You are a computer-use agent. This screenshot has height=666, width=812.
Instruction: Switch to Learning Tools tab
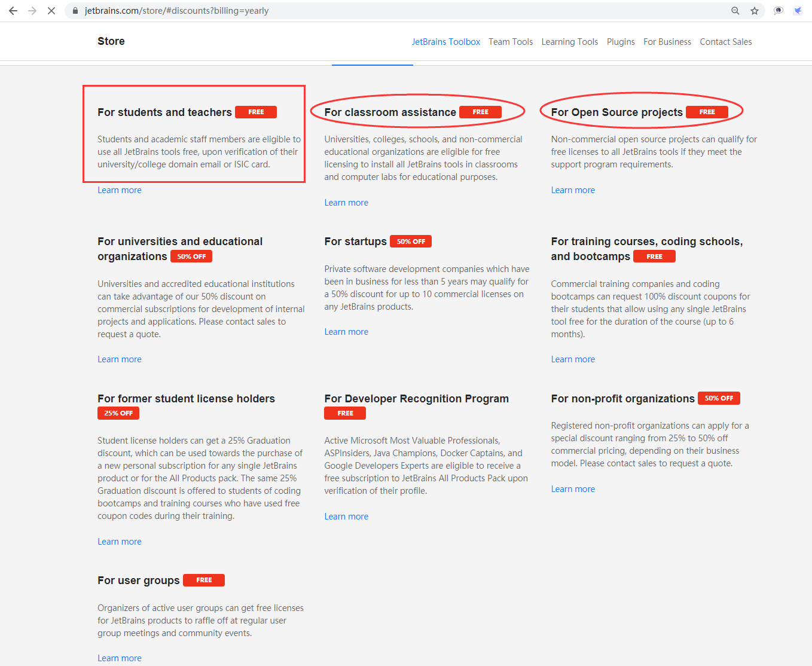click(x=570, y=42)
